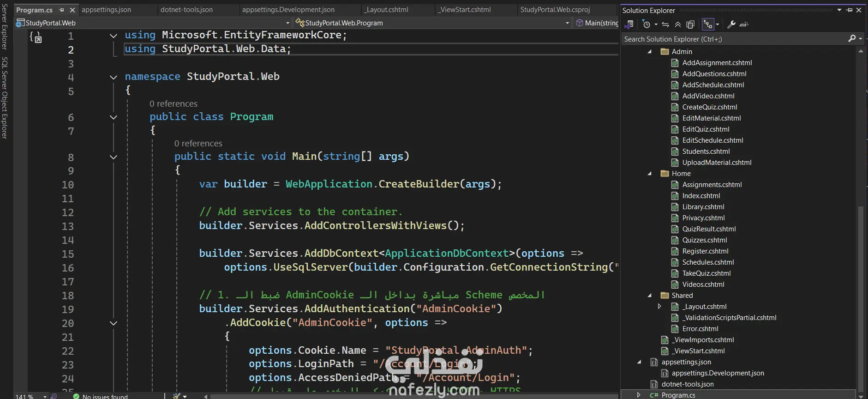Click the dotnet-tools.json file icon

[654, 384]
